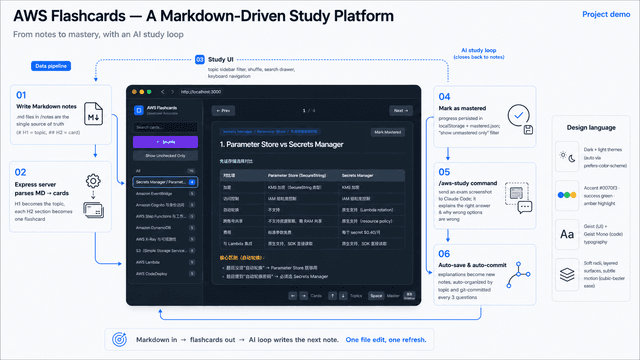640x360 pixels.
Task: Click the stacked cards icon in step 02
Action: coord(93,210)
